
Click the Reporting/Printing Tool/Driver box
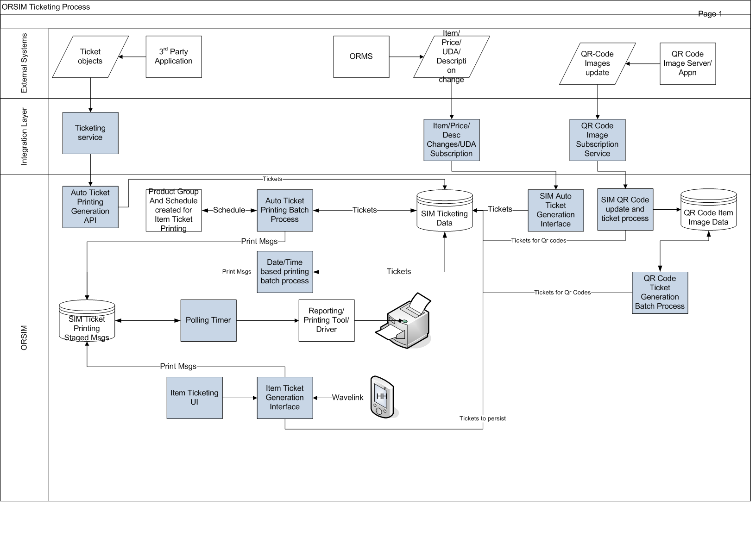click(x=327, y=320)
